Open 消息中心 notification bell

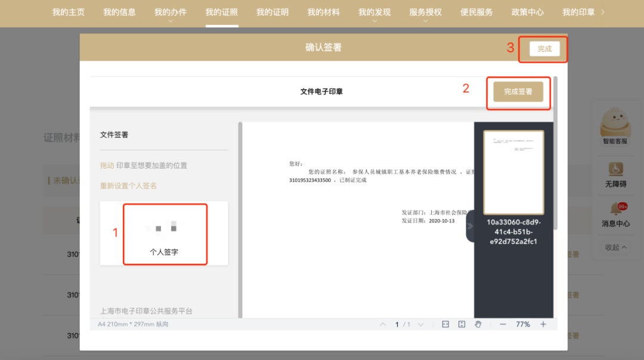[615, 209]
